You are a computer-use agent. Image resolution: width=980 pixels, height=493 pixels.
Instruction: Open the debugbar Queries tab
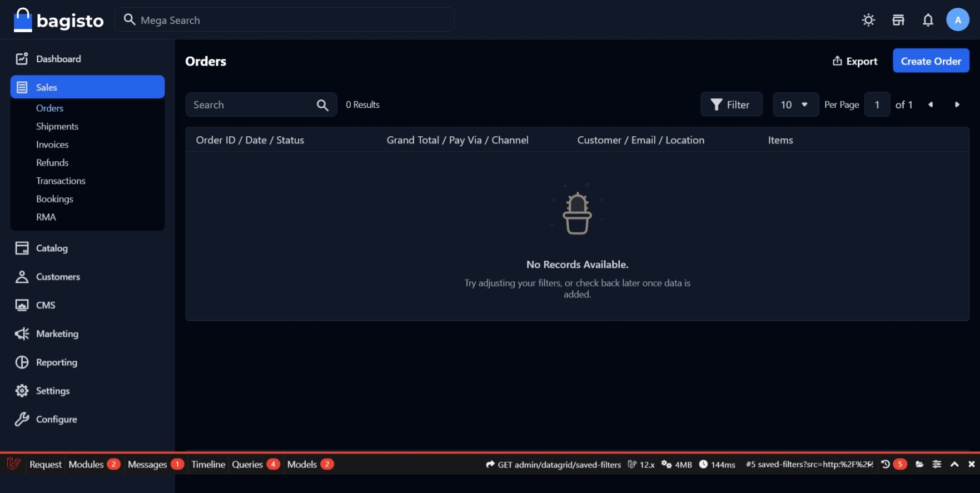tap(256, 464)
